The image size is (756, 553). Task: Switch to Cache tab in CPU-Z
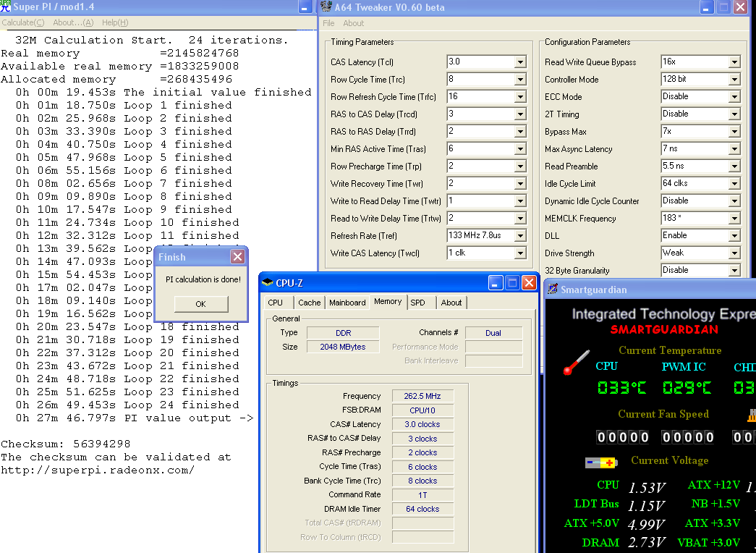[309, 303]
